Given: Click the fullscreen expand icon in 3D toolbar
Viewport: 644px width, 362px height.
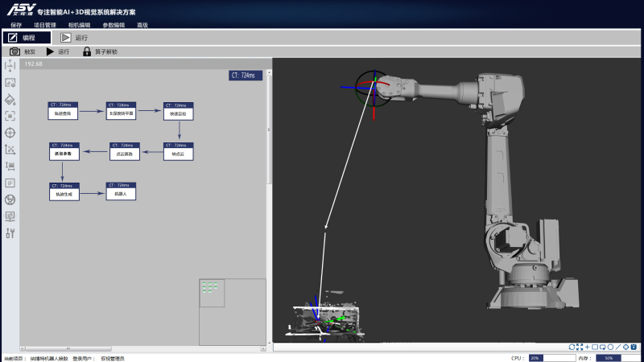Looking at the screenshot, I should 580,347.
